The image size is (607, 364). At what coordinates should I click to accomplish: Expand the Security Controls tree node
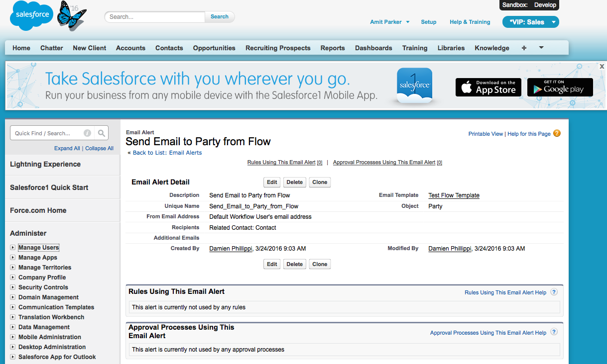point(13,287)
